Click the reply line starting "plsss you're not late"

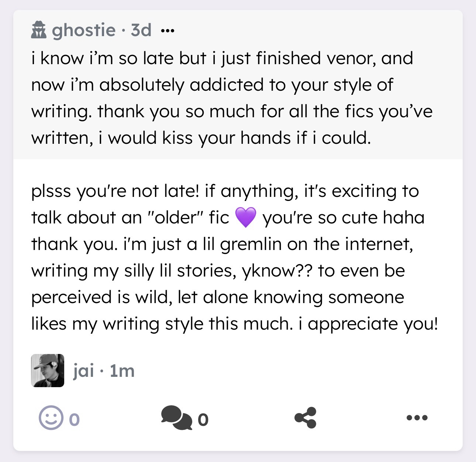[225, 191]
